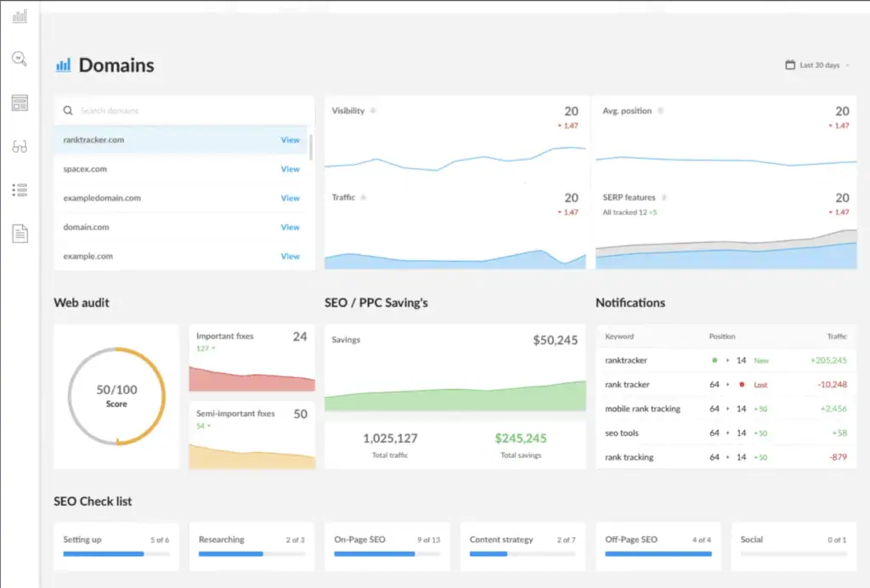Open the On-Page SEO checklist card

click(387, 546)
